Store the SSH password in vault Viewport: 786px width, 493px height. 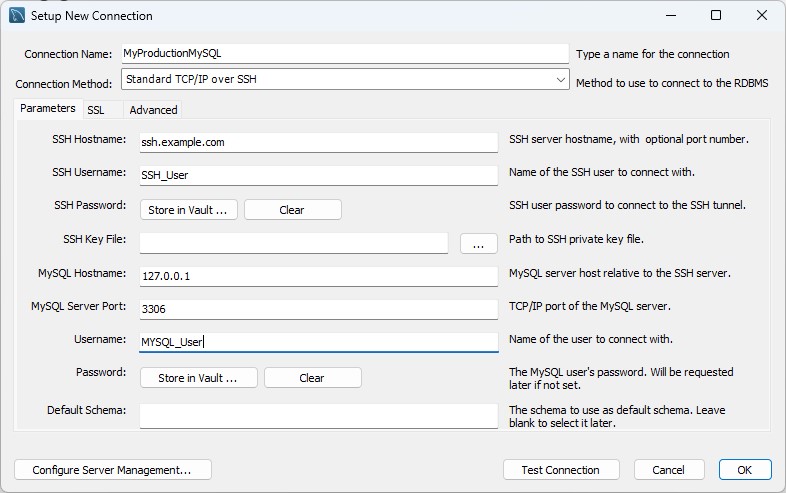click(x=188, y=210)
